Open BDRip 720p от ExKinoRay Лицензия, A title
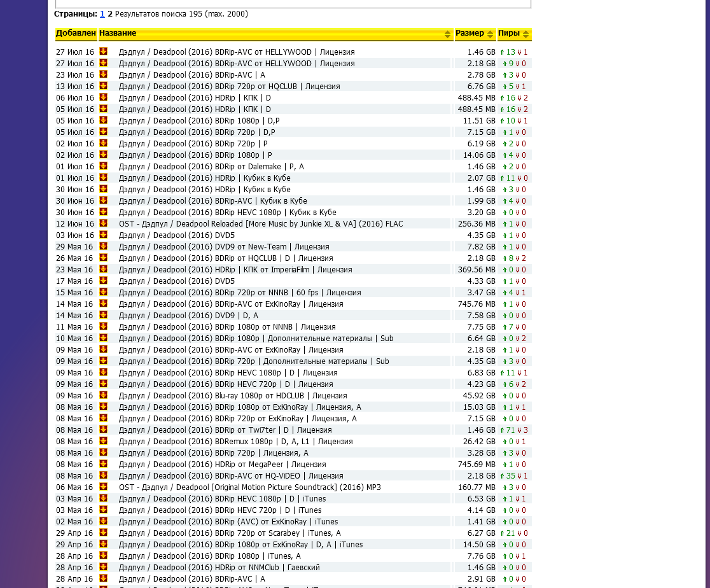The height and width of the screenshot is (588, 710). pos(238,419)
